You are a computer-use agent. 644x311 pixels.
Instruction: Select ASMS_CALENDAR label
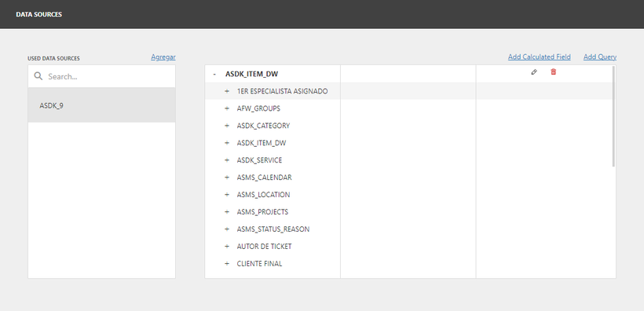(x=265, y=177)
